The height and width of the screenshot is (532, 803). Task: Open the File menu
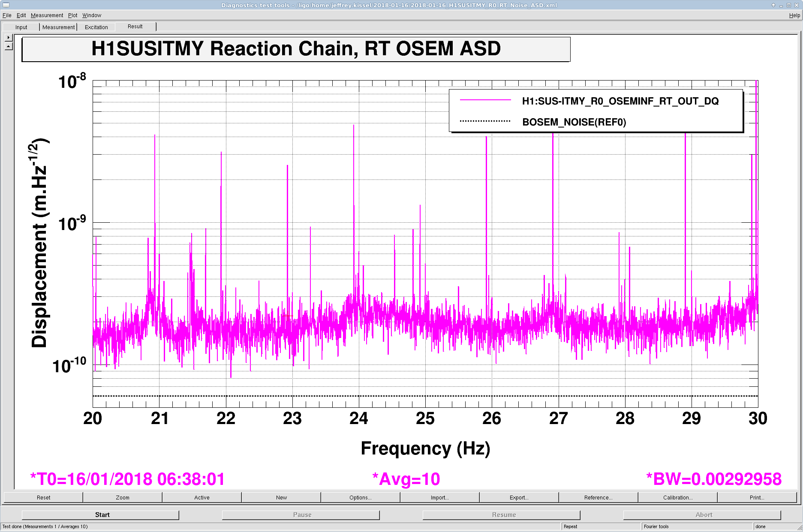(7, 15)
